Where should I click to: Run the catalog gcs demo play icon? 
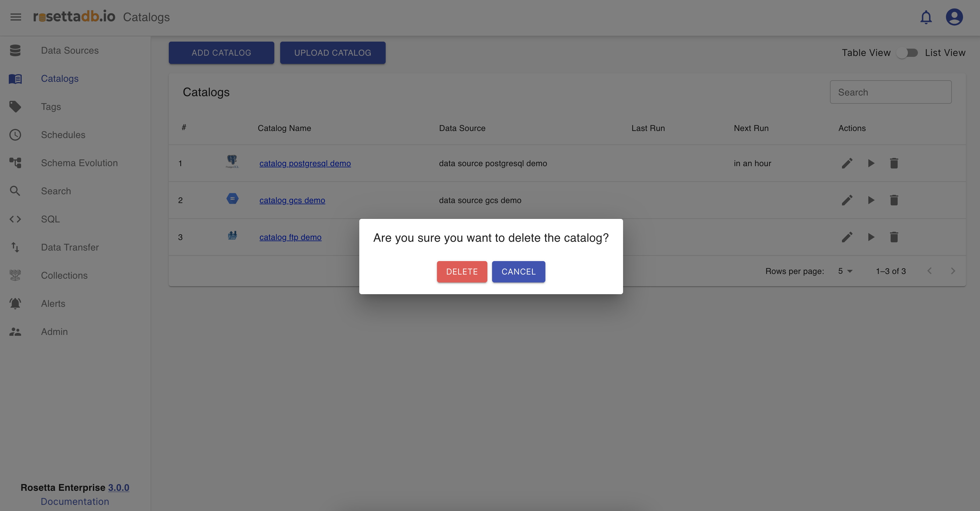pyautogui.click(x=871, y=200)
